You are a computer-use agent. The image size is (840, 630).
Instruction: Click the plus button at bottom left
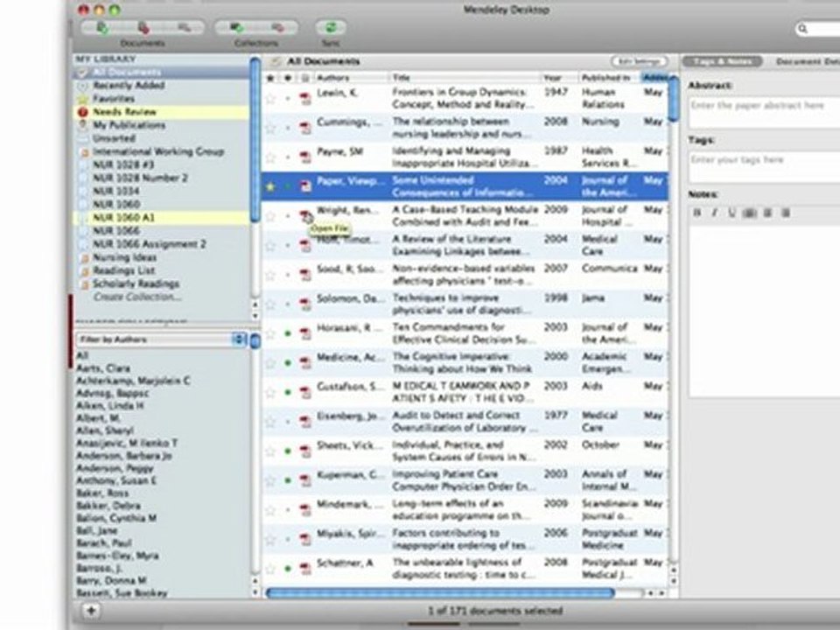click(x=91, y=610)
